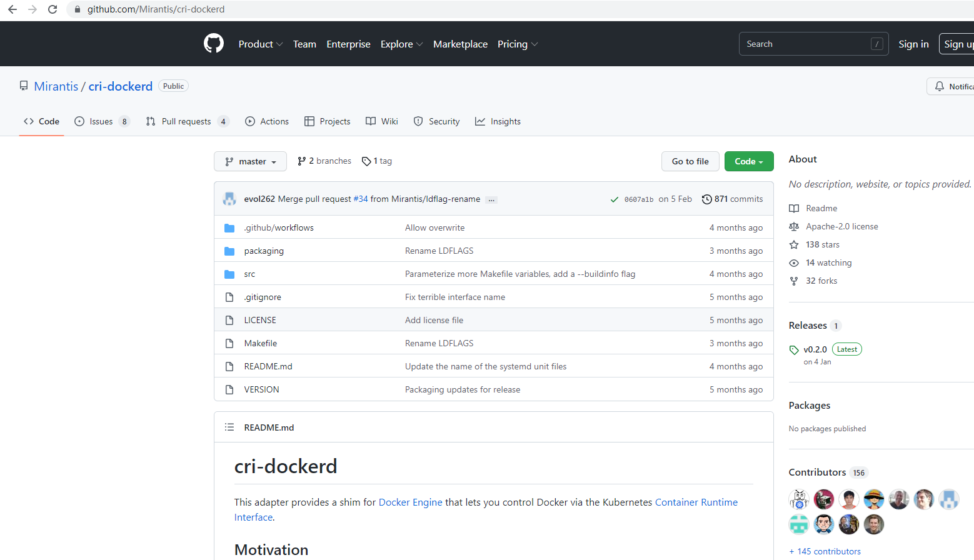Open the Wiki tab

click(x=382, y=121)
